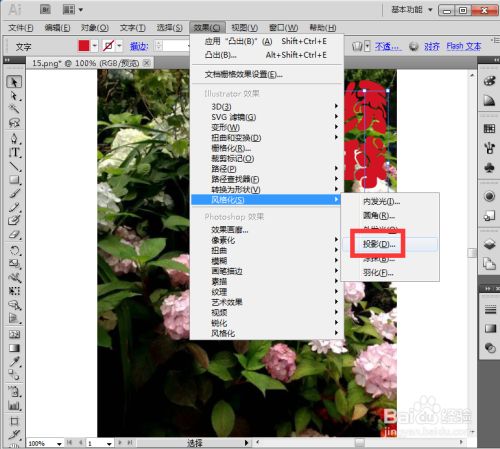Open the Transparency panel icon

pyautogui.click(x=489, y=348)
